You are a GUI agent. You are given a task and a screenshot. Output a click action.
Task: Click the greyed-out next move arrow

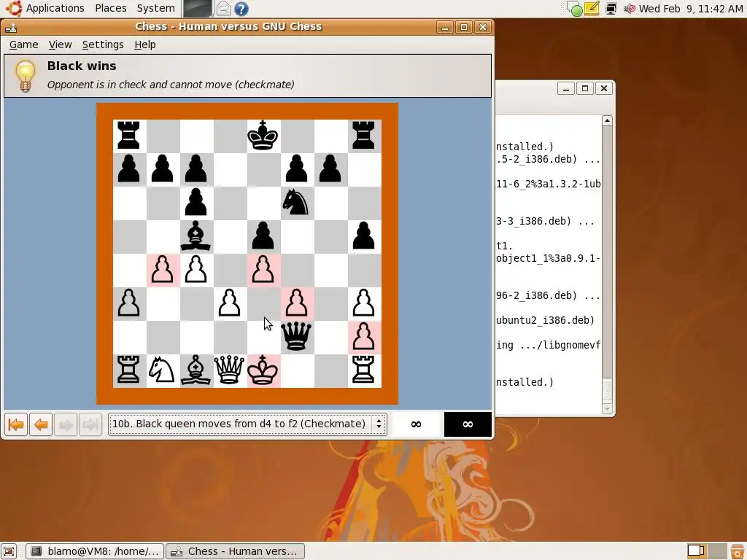coord(66,424)
